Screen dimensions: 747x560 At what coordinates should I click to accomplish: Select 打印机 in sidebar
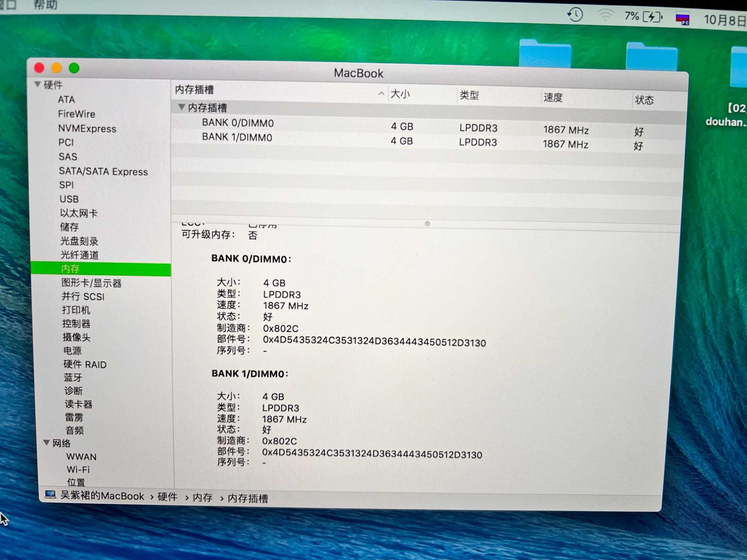76,310
